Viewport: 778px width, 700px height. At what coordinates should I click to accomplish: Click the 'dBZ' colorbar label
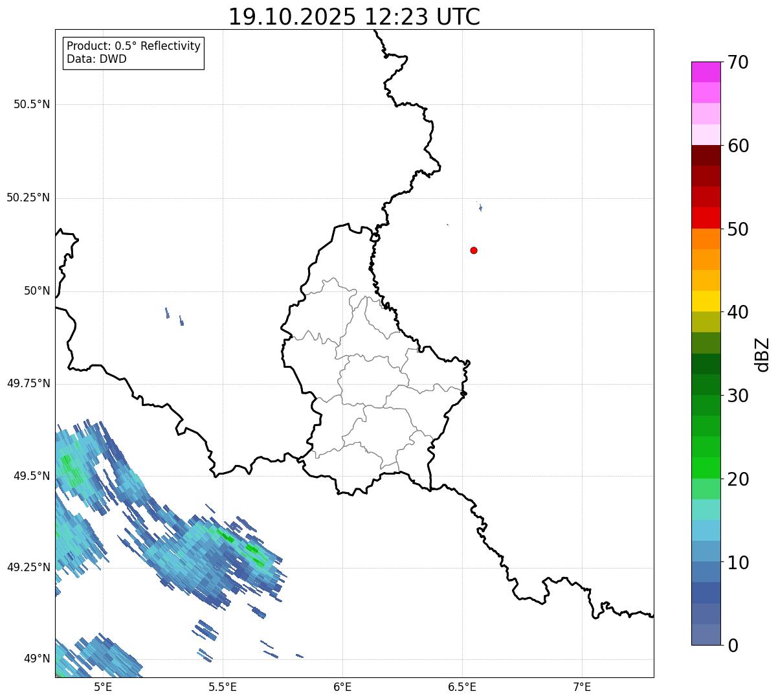coord(762,354)
